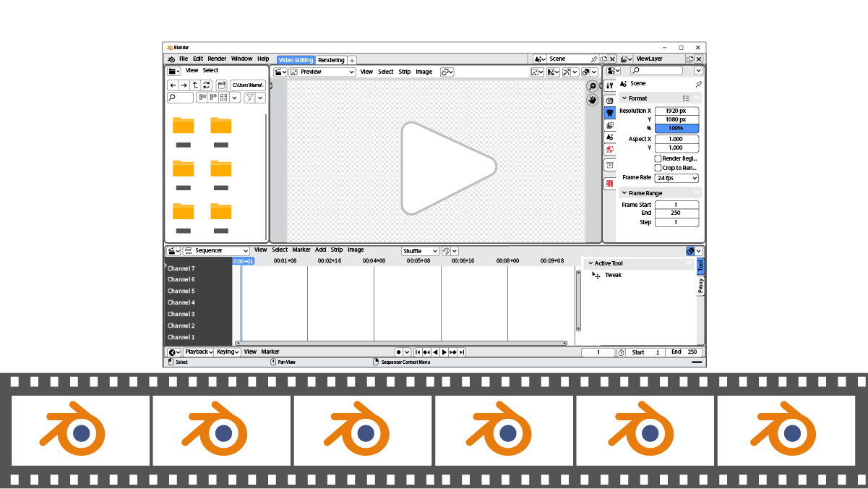Image resolution: width=868 pixels, height=489 pixels.
Task: Open the Frame Rate dropdown
Action: click(x=676, y=178)
